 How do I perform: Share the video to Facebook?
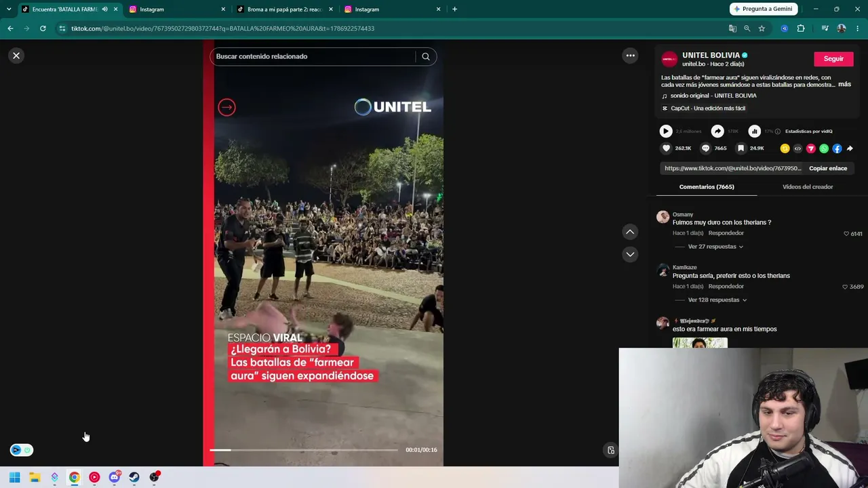pos(837,148)
